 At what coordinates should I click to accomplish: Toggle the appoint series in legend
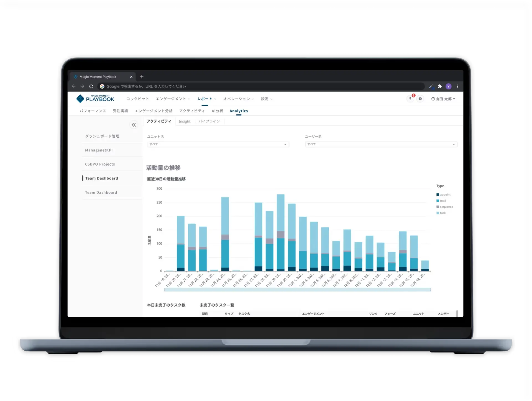(445, 195)
